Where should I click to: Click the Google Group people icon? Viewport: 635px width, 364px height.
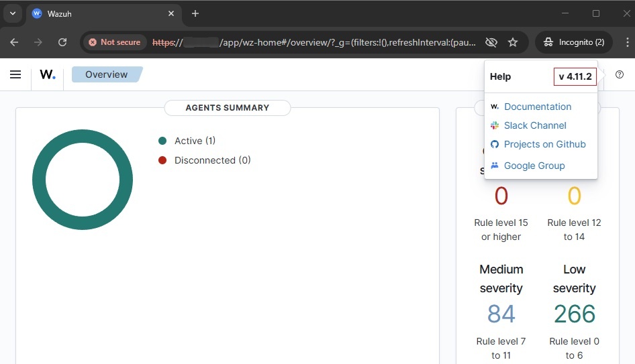point(495,165)
